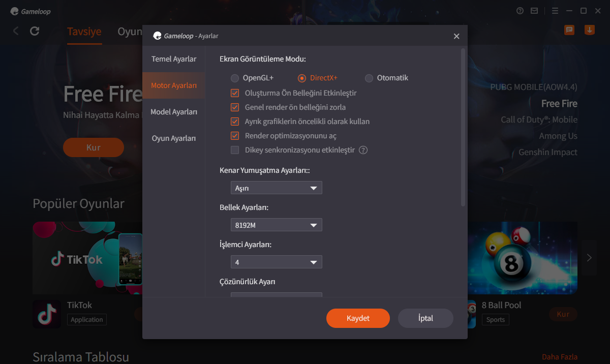Click the 8 Ball Pool title text
610x364 pixels.
tap(502, 305)
